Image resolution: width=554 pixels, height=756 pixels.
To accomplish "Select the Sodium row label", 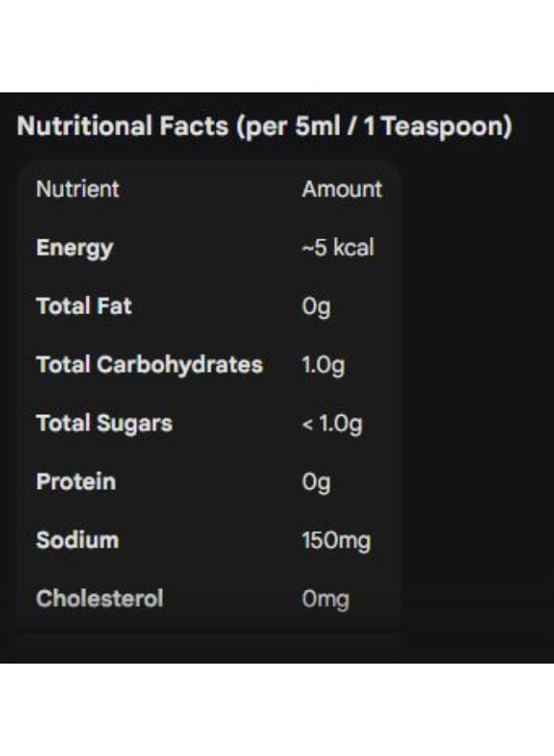I will (x=77, y=540).
